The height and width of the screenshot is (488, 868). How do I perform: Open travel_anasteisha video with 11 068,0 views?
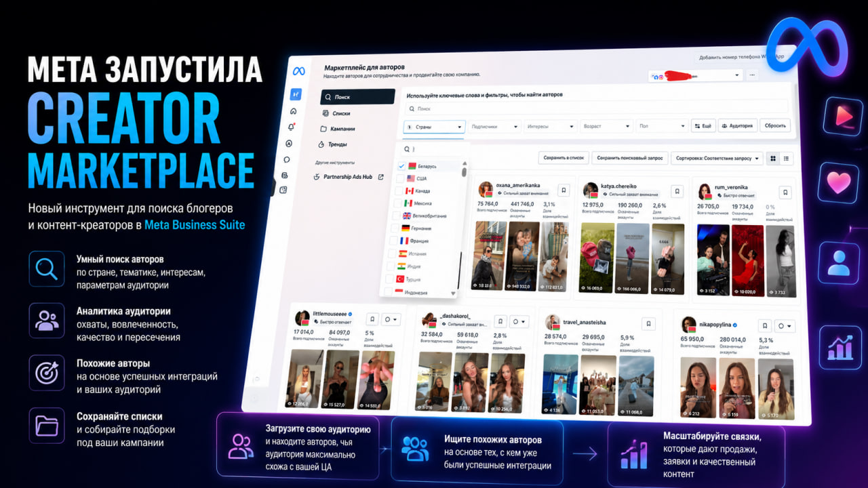(635, 386)
